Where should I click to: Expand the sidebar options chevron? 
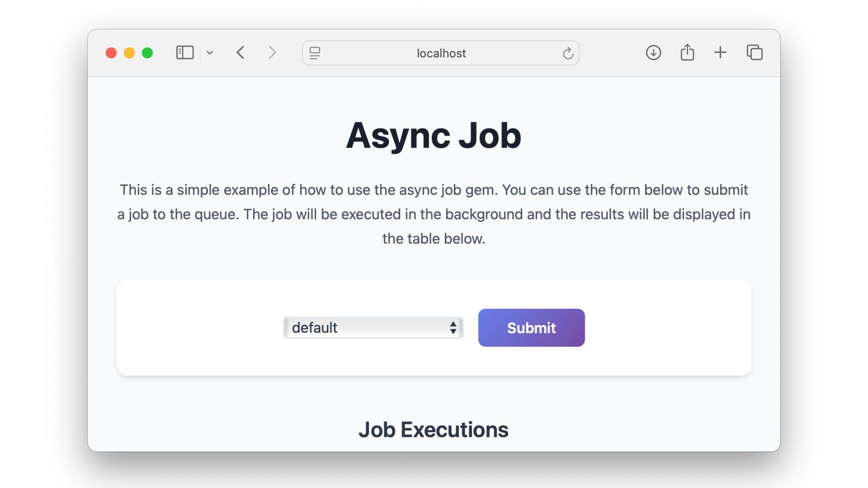[x=210, y=53]
